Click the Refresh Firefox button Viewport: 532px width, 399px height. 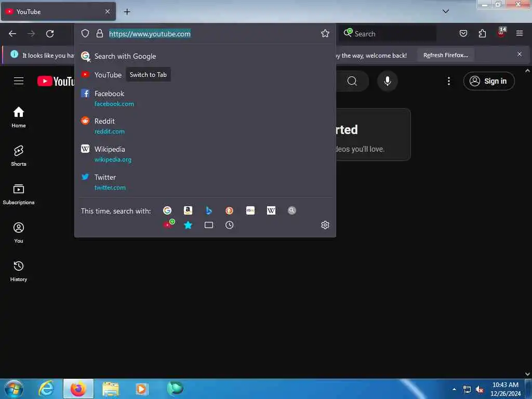click(445, 55)
